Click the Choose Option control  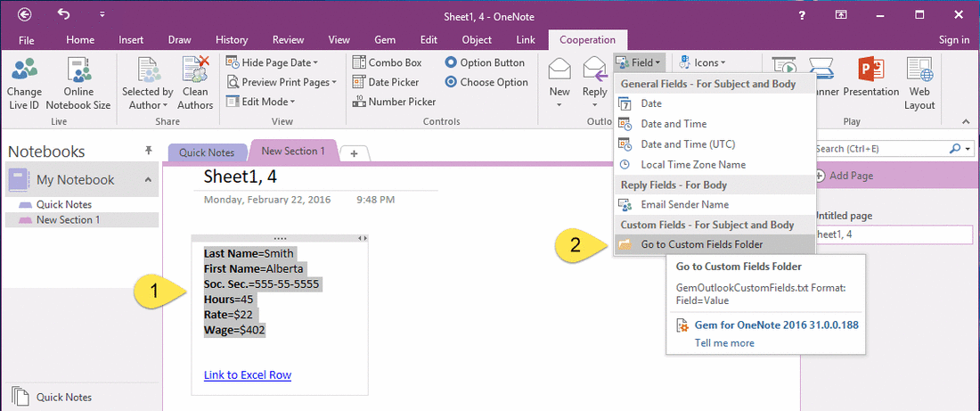(486, 82)
